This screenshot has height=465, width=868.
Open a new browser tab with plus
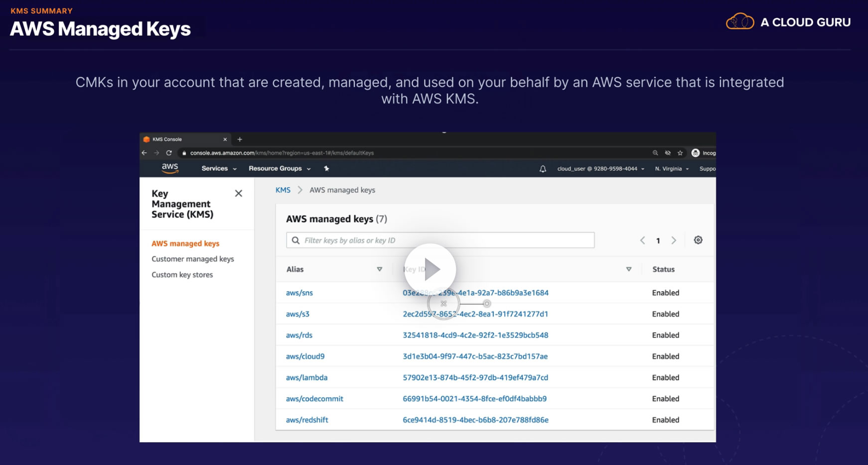coord(240,139)
